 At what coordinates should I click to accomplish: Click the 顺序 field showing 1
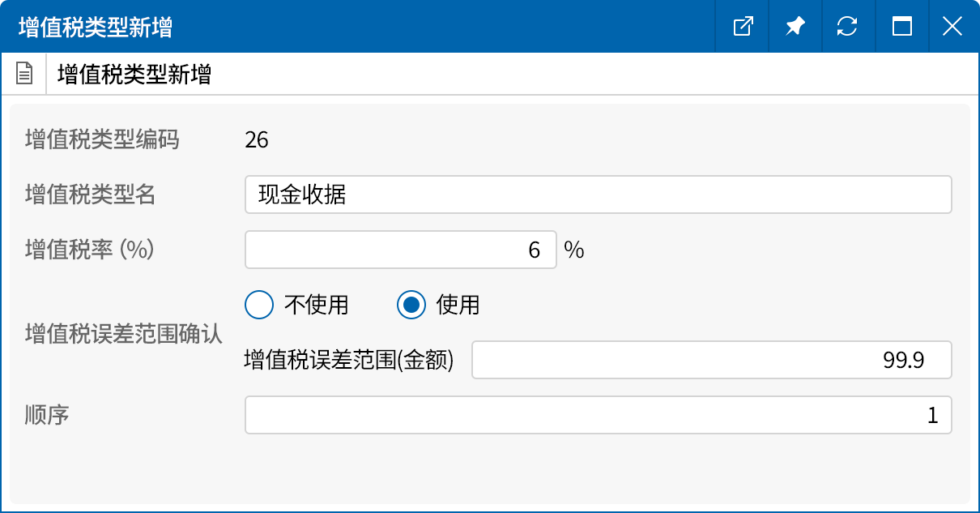pos(599,415)
